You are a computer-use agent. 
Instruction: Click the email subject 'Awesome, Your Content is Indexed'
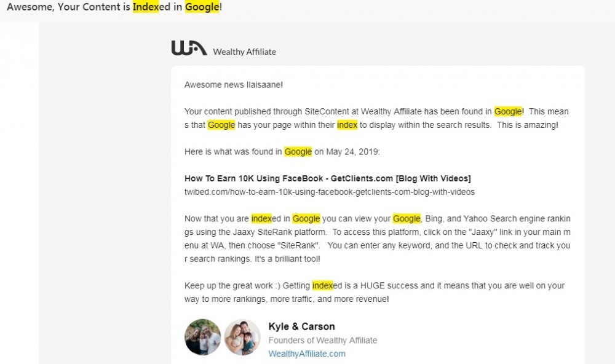(114, 7)
